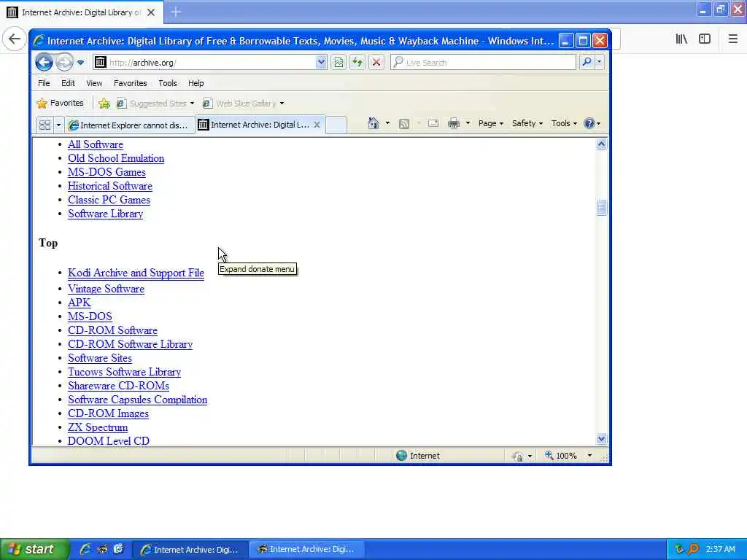Open the search provider dropdown arrow
The width and height of the screenshot is (747, 560).
coord(600,62)
